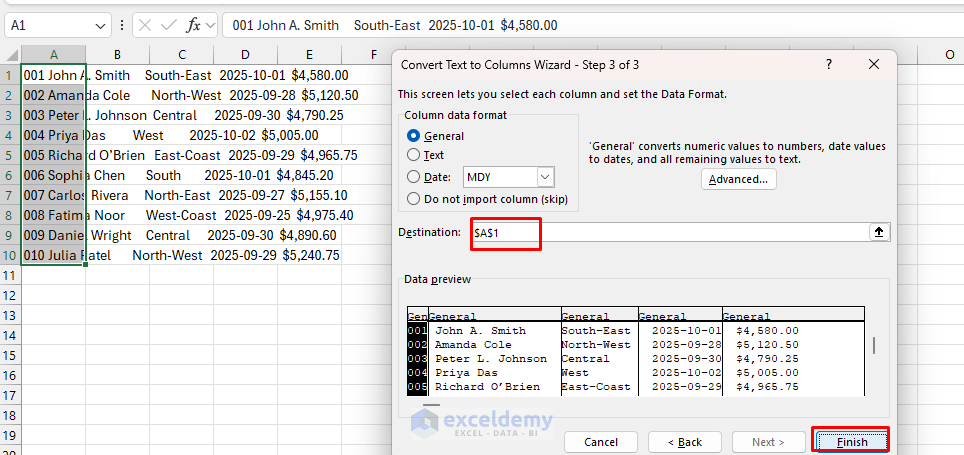Select column header D

[245, 54]
